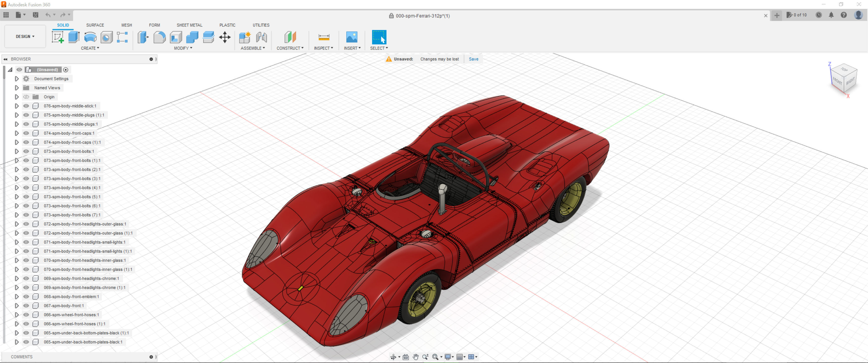Expand the Named Views folder
The width and height of the screenshot is (868, 363).
[x=16, y=87]
